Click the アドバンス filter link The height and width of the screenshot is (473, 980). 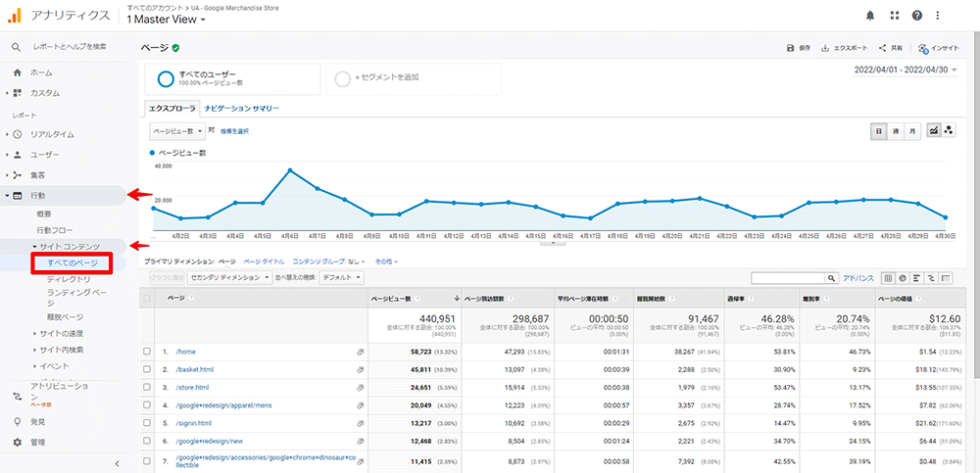858,277
